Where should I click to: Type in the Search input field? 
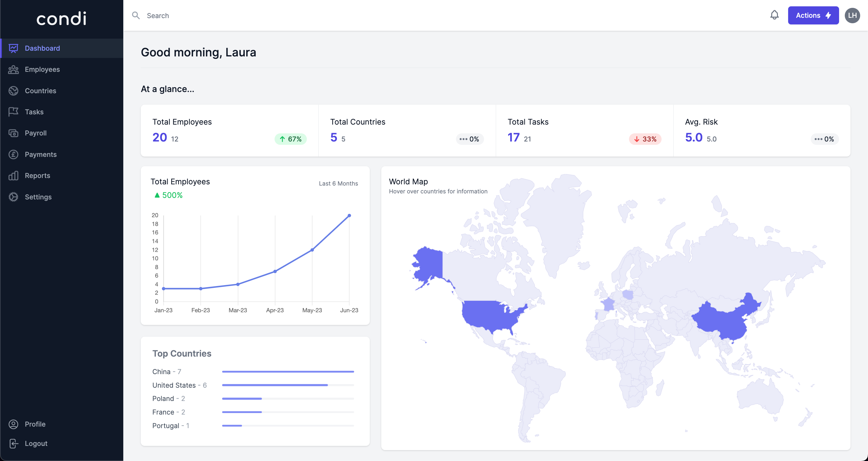pyautogui.click(x=303, y=15)
